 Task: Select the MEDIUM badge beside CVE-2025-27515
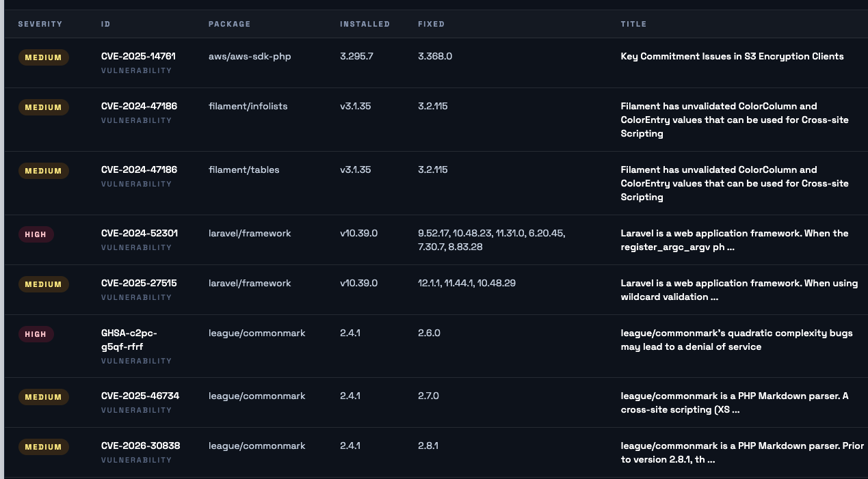coord(43,284)
